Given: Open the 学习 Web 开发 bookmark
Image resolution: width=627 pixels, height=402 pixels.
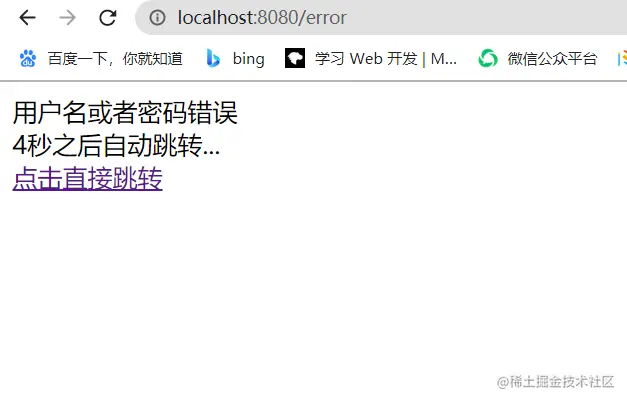Looking at the screenshot, I should pyautogui.click(x=386, y=59).
